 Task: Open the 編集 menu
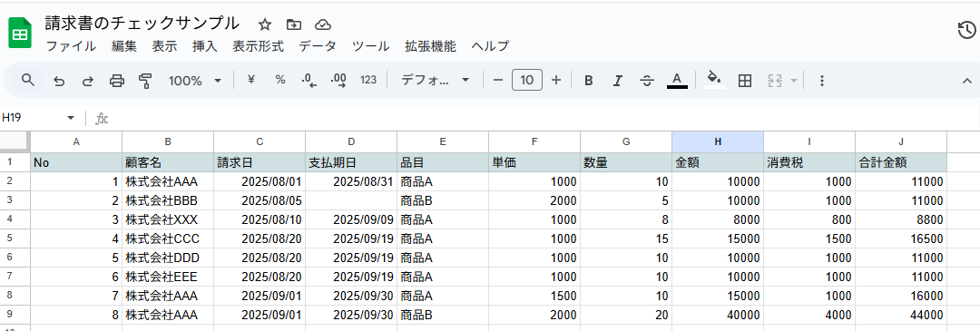tap(123, 46)
